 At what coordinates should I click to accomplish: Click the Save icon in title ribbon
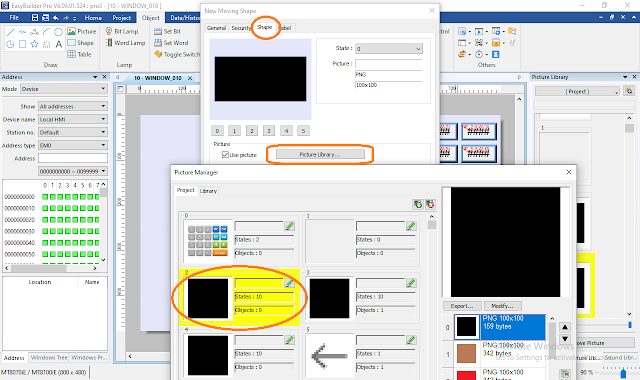tap(35, 18)
